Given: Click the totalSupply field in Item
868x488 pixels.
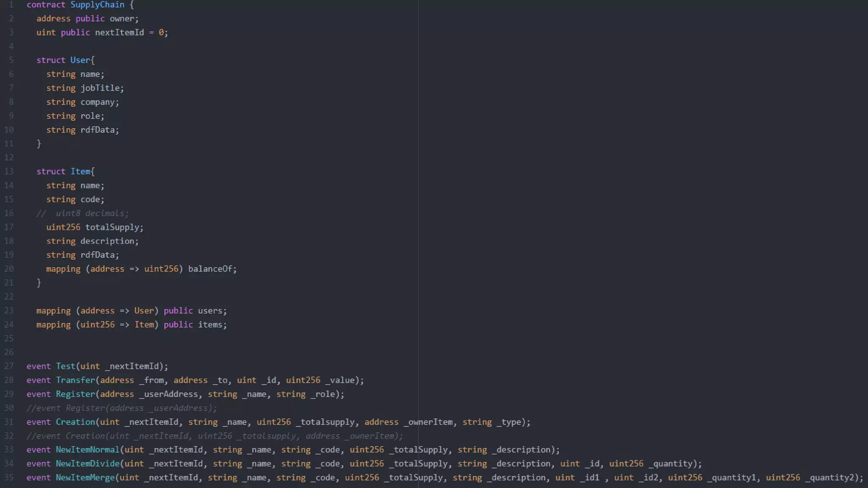Looking at the screenshot, I should pos(112,227).
